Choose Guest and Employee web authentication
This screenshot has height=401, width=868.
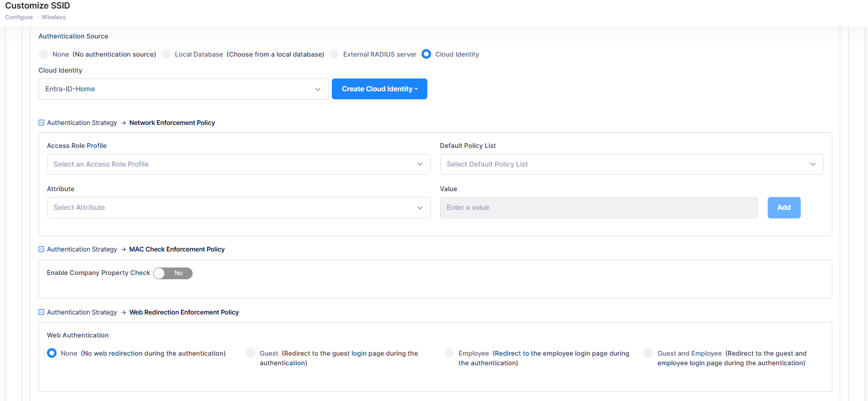pyautogui.click(x=648, y=353)
